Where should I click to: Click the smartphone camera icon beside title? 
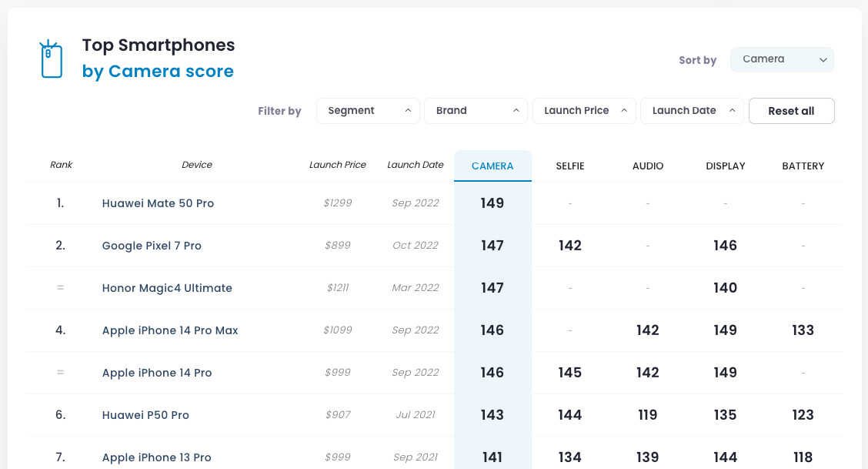[x=52, y=59]
